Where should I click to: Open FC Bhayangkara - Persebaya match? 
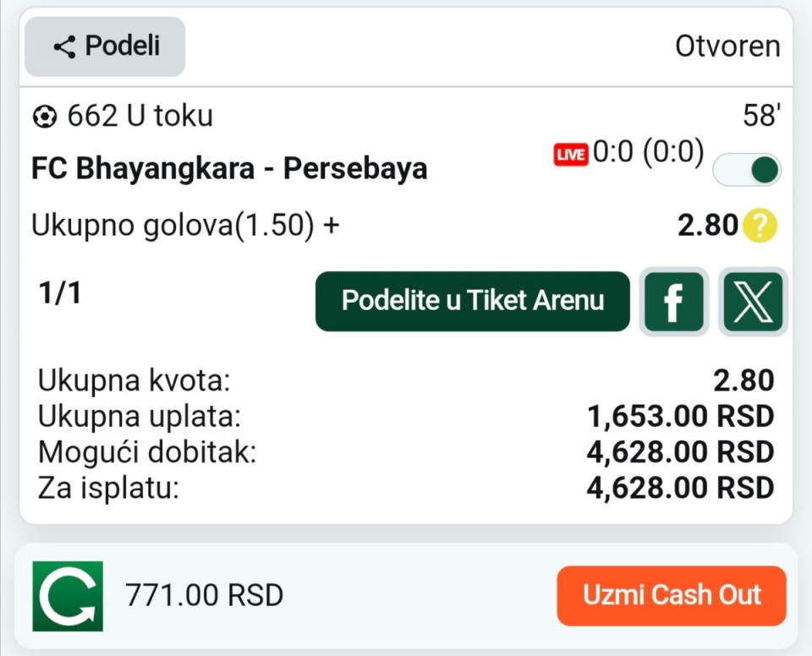229,169
